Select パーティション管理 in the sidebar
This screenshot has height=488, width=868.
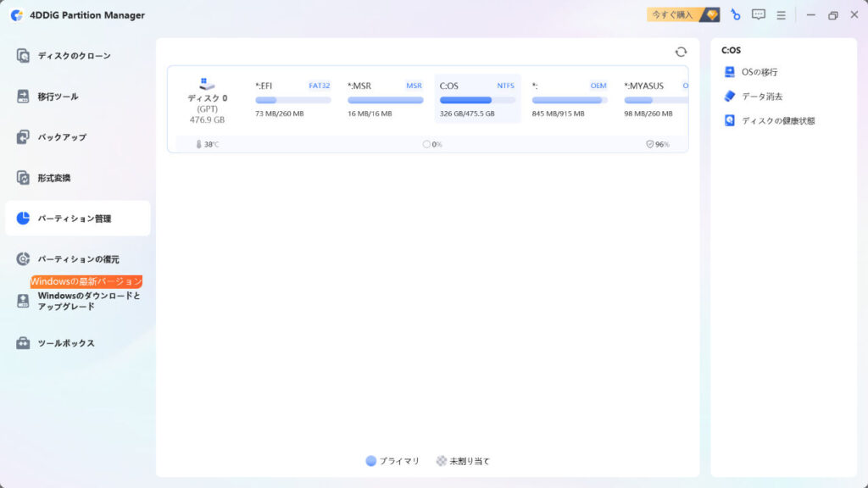pyautogui.click(x=77, y=218)
